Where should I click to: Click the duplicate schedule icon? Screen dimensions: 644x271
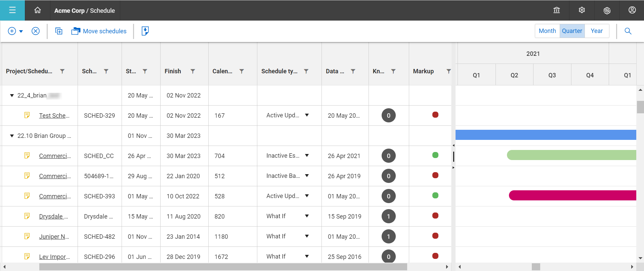point(59,31)
